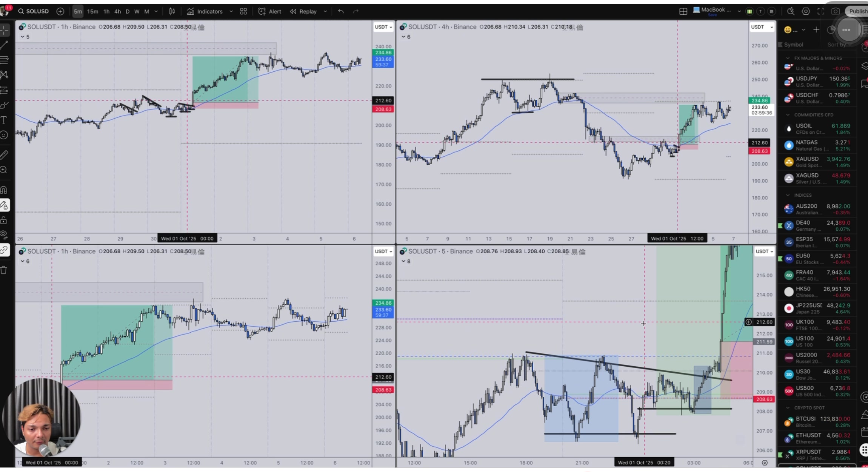Open chart settings hexagon icon
The width and height of the screenshot is (868, 472).
pyautogui.click(x=806, y=11)
